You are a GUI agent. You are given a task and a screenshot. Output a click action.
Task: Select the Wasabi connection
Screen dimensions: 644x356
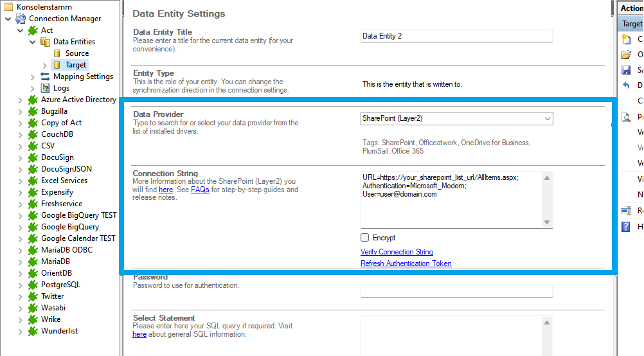click(x=53, y=308)
